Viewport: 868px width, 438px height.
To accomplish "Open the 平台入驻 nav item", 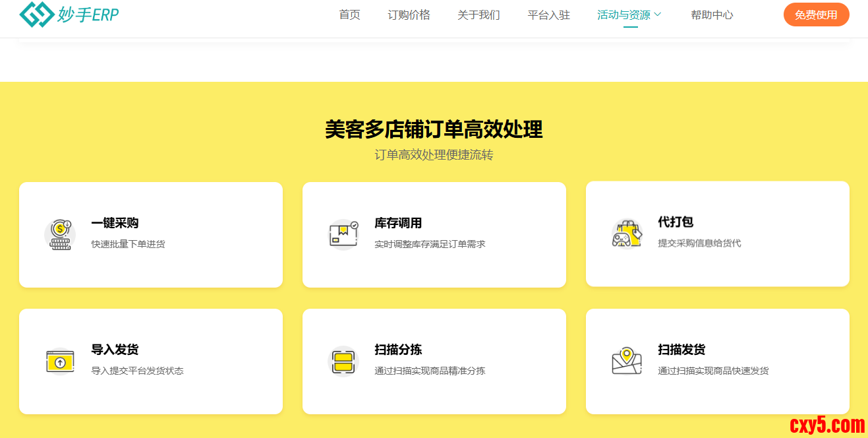I will (548, 15).
